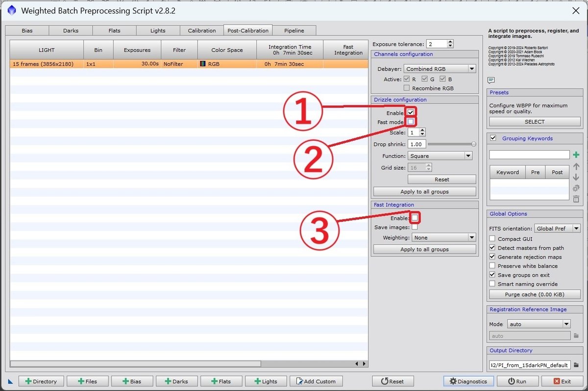This screenshot has height=391, width=588.
Task: Check Recombine RGB option
Action: pos(407,88)
